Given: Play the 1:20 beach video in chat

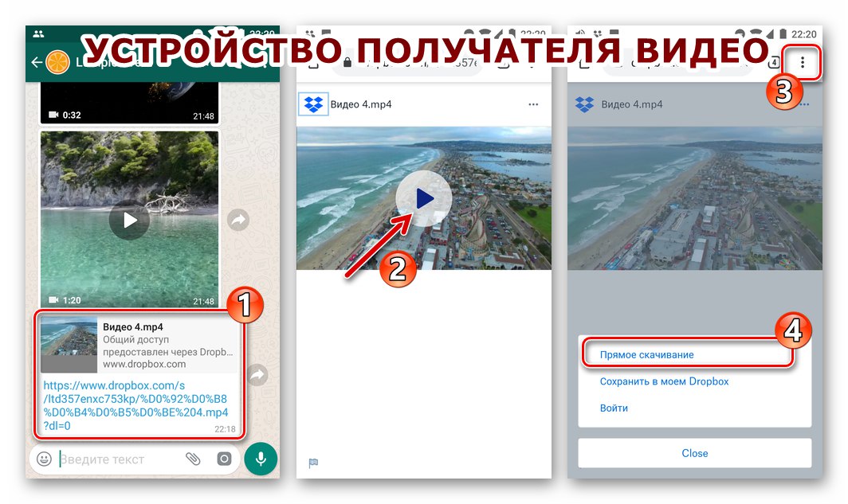Looking at the screenshot, I should [129, 220].
